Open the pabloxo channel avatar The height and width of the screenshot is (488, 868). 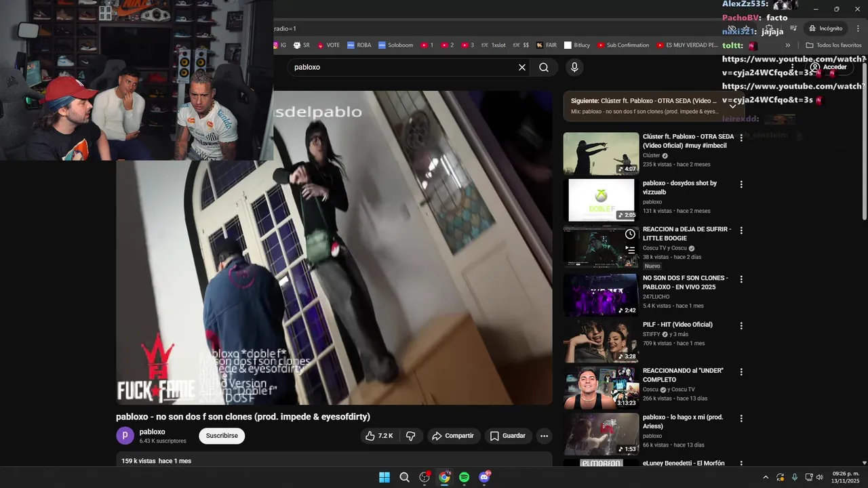point(125,436)
